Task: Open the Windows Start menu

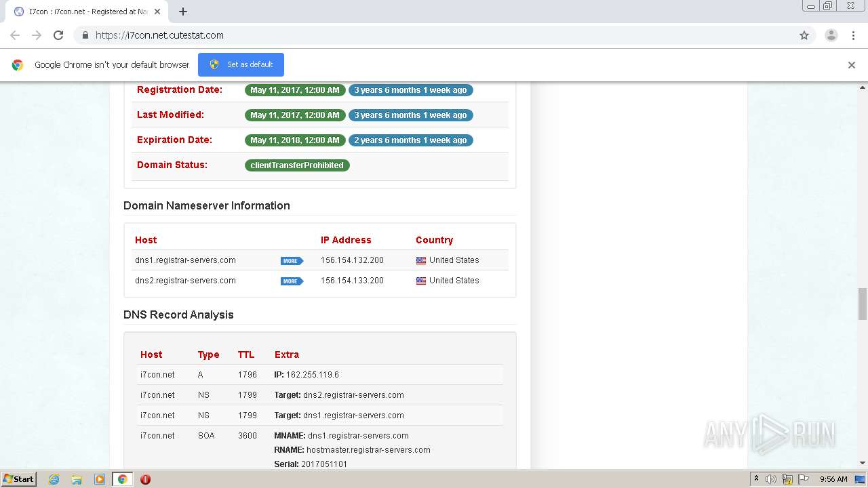Action: tap(18, 479)
